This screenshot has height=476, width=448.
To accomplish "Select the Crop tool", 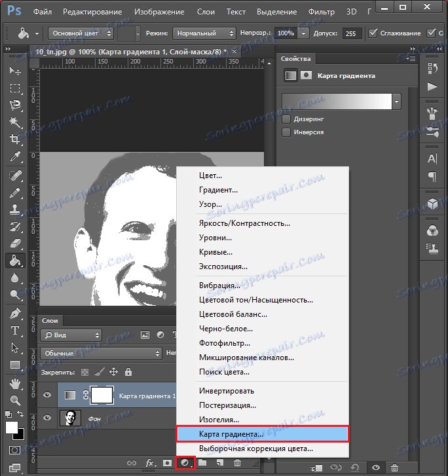I will tap(14, 139).
